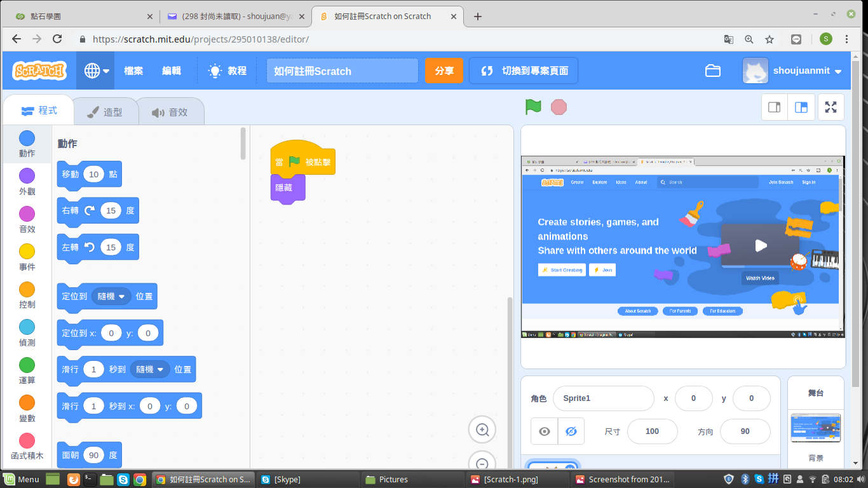Click the sprite y position field

(x=751, y=398)
